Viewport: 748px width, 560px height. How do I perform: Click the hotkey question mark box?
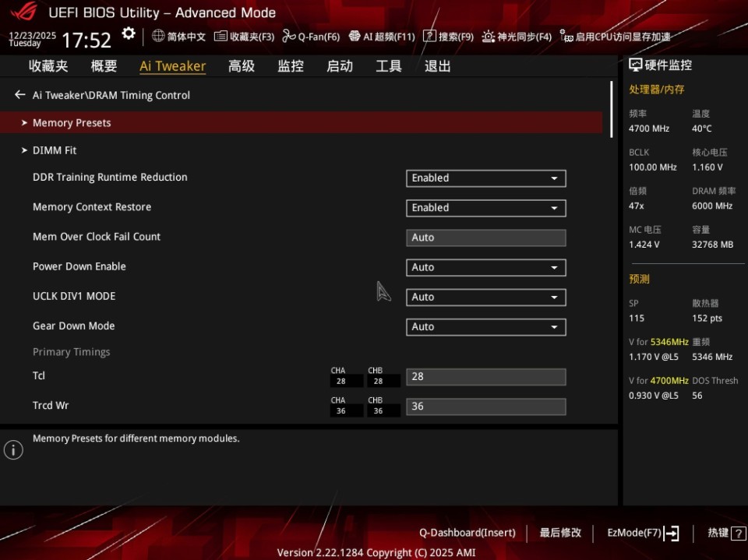[739, 534]
